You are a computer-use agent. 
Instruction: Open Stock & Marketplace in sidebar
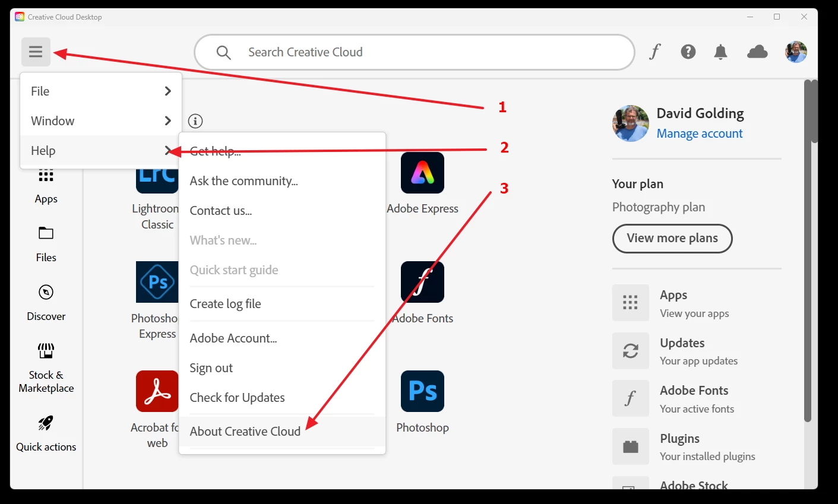46,368
